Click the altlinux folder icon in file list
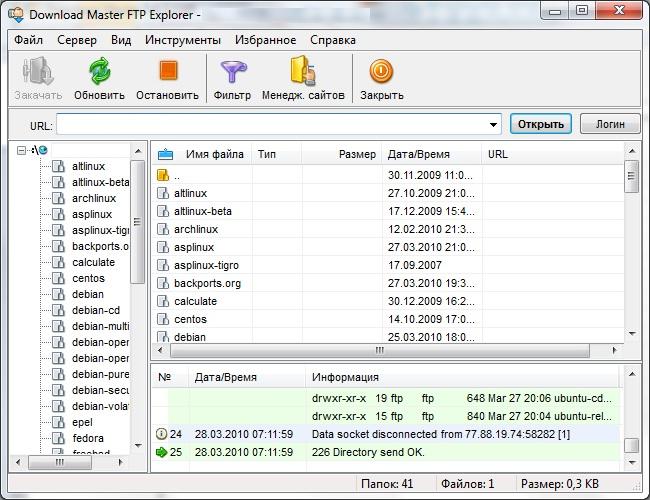The image size is (650, 500). [163, 193]
